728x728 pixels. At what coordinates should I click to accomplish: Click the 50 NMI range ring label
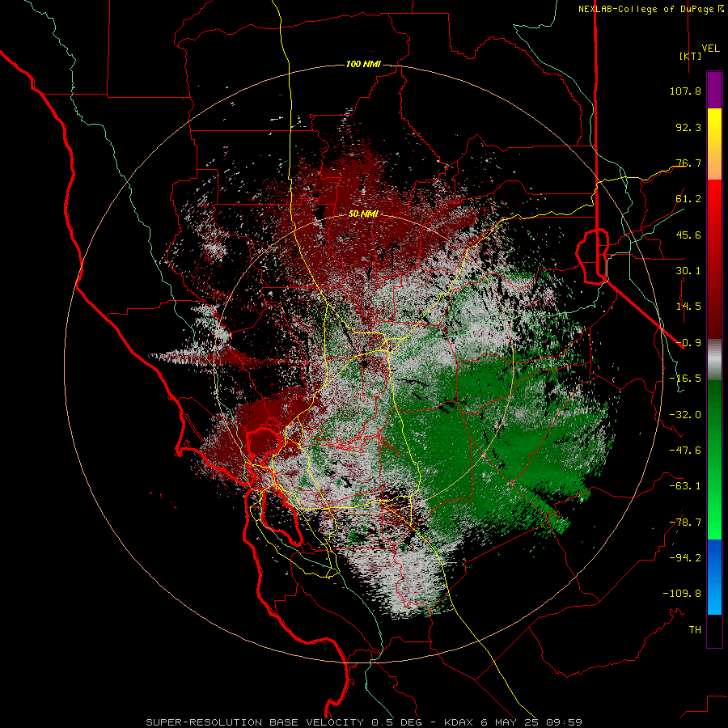click(x=363, y=214)
